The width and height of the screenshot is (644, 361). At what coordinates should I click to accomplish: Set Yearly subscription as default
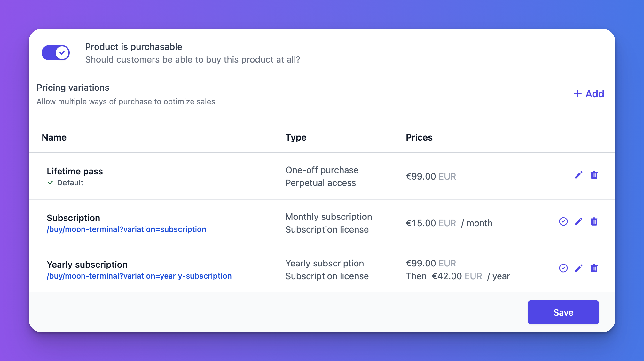[563, 268]
